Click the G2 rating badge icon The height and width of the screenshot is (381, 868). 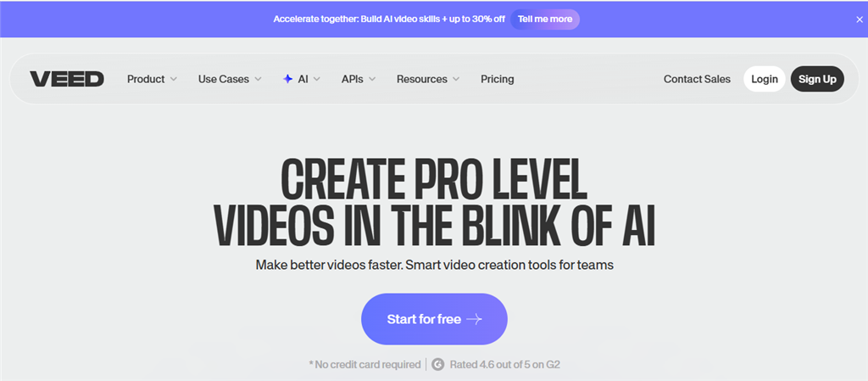pos(438,364)
